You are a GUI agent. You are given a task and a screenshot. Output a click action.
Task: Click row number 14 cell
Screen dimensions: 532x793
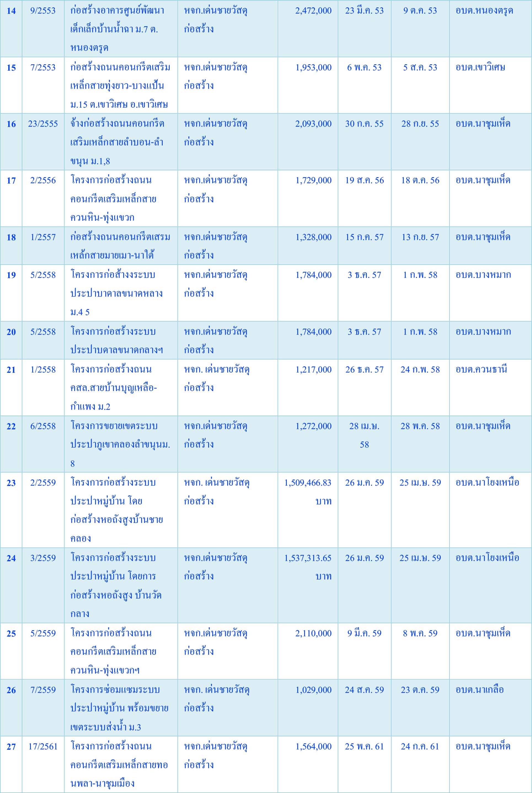point(11,11)
